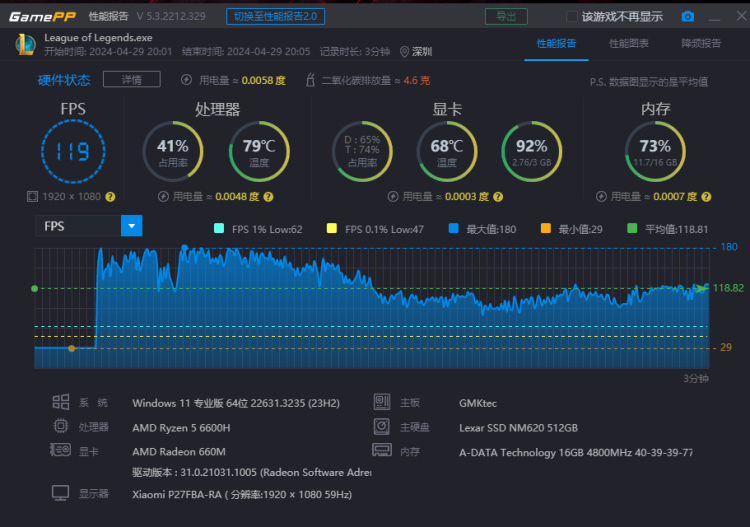Click the 92% video memory gauge
Image resolution: width=750 pixels, height=527 pixels.
click(x=531, y=151)
